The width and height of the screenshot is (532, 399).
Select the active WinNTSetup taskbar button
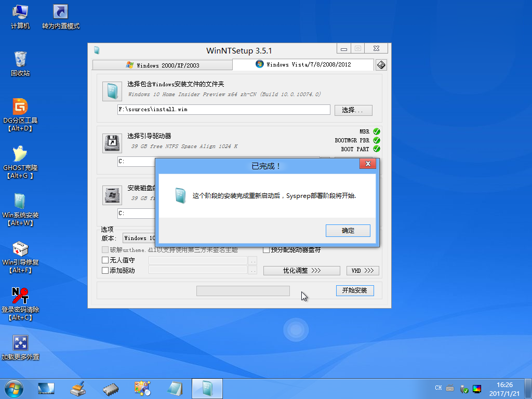tap(207, 389)
